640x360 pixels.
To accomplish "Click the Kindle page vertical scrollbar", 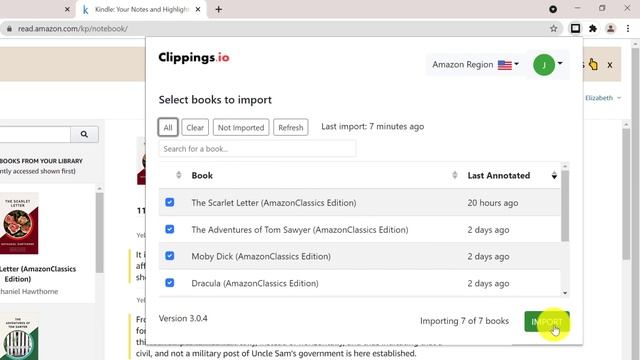I will click(627, 193).
